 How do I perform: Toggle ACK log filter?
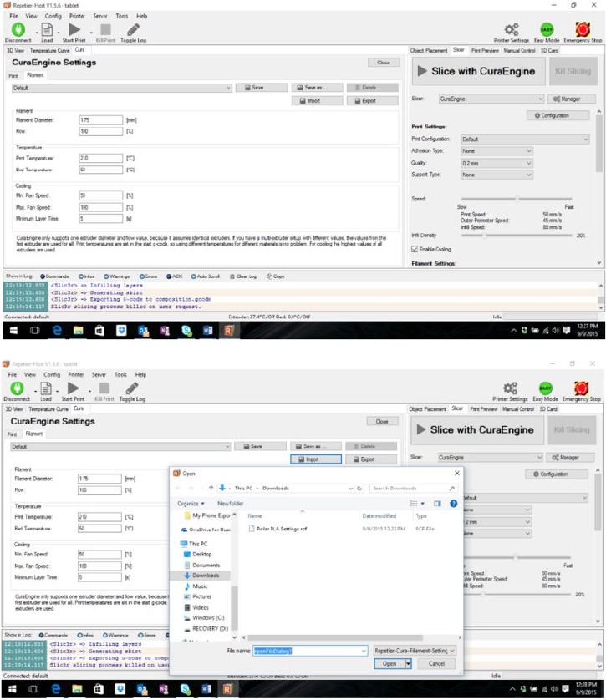coord(174,276)
